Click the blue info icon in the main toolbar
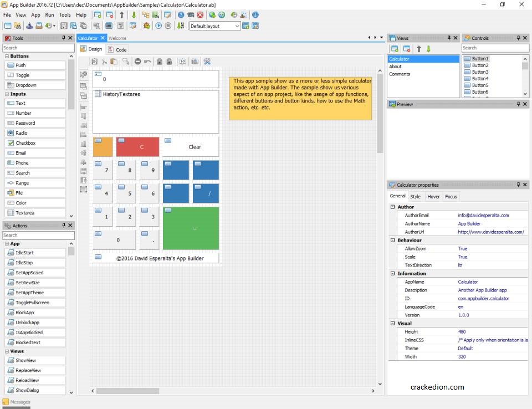 [255, 15]
